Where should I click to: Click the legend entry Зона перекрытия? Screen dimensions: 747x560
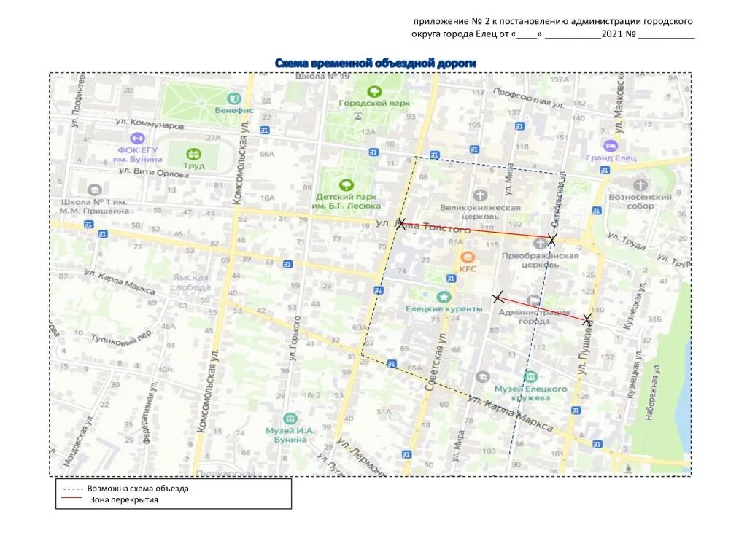pos(124,500)
